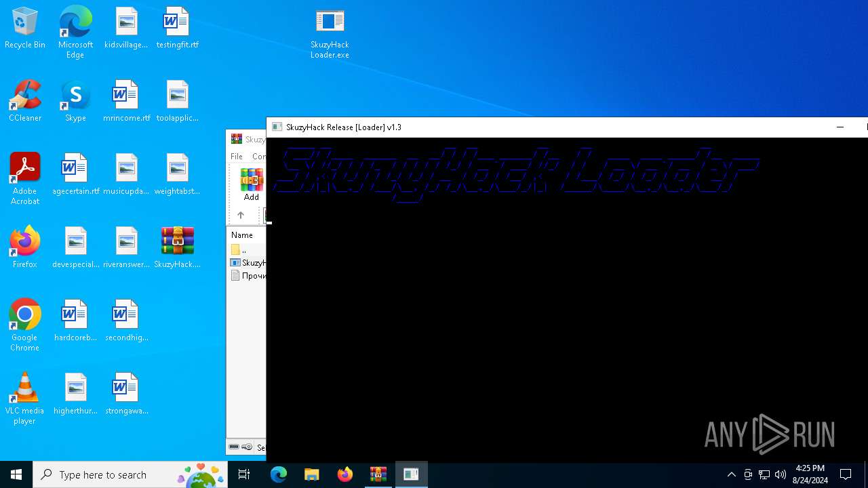Open Firefox from the taskbar
Viewport: 868px width, 488px height.
coord(345,474)
